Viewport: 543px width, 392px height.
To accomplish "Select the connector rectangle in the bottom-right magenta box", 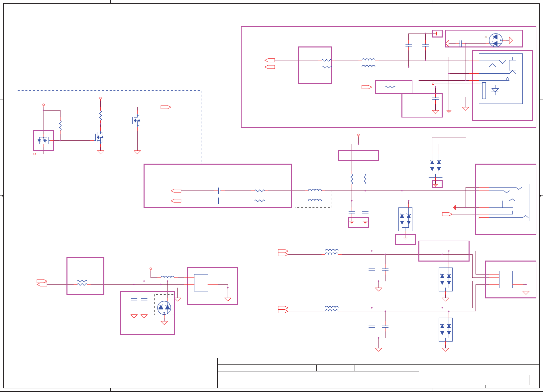I will [506, 279].
